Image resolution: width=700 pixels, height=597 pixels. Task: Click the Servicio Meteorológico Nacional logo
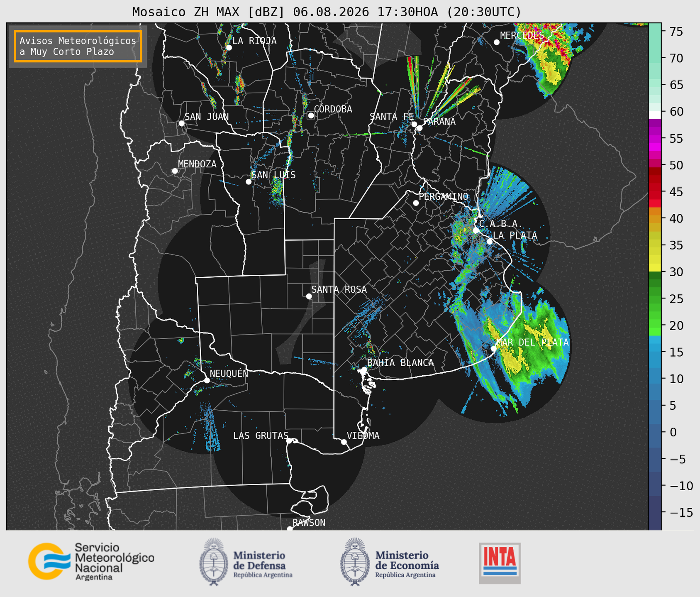tap(91, 561)
